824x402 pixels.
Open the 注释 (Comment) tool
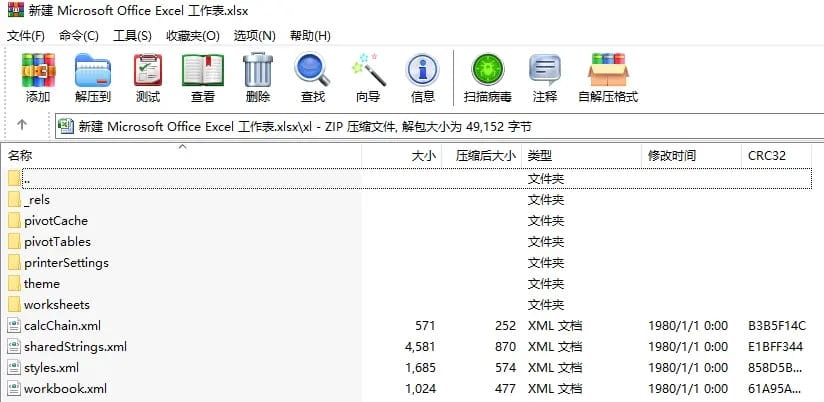[x=545, y=78]
